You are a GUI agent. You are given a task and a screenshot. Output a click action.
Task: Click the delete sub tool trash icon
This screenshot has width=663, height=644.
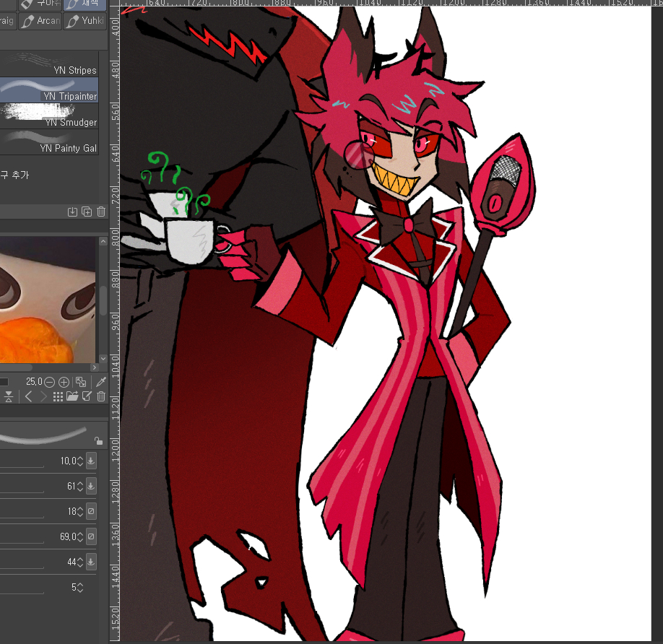click(101, 212)
